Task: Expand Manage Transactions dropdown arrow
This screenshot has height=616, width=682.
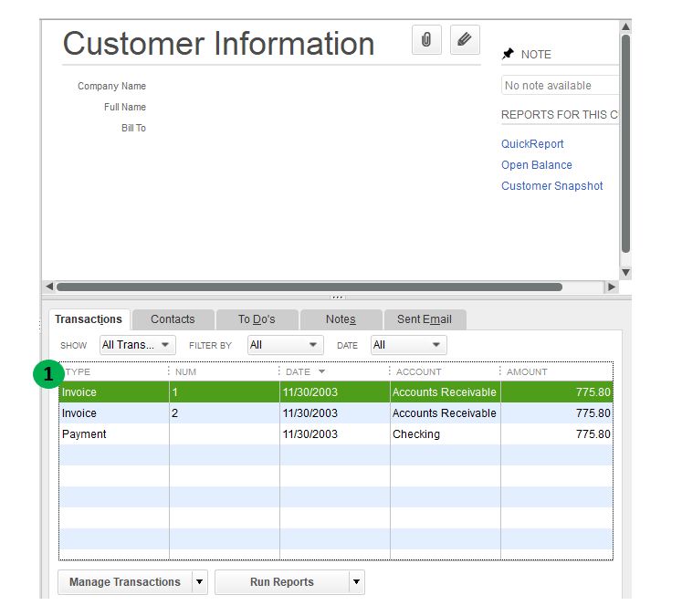Action: [200, 581]
